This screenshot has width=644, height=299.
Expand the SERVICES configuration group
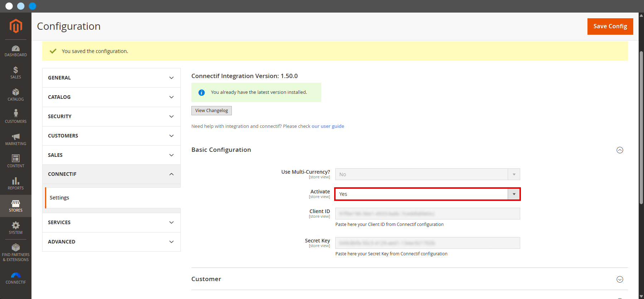click(x=111, y=222)
